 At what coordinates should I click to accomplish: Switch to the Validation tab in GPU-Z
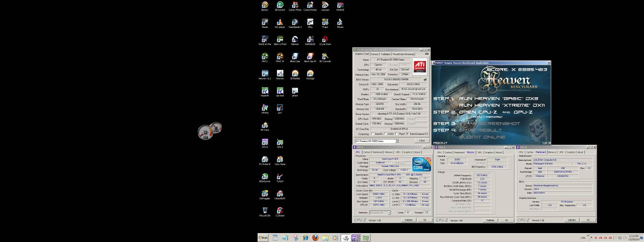coord(386,54)
